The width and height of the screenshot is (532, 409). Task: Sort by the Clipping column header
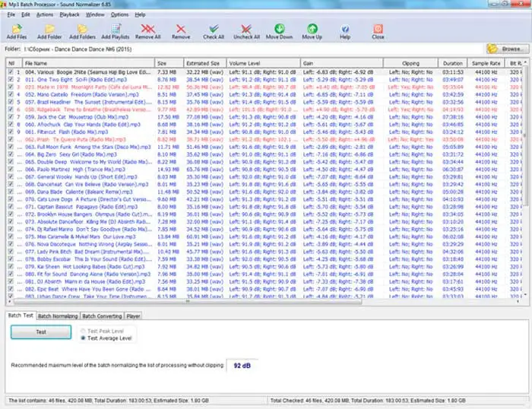pyautogui.click(x=410, y=63)
